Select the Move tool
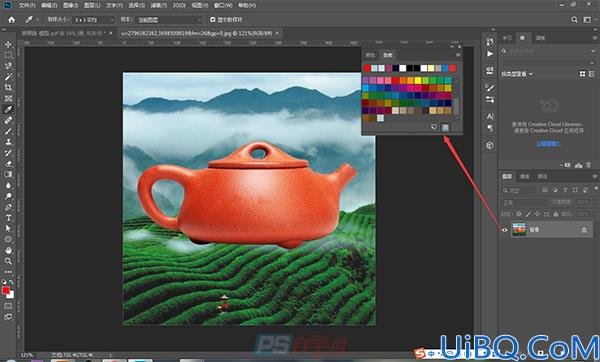The width and height of the screenshot is (600, 362). (x=8, y=44)
